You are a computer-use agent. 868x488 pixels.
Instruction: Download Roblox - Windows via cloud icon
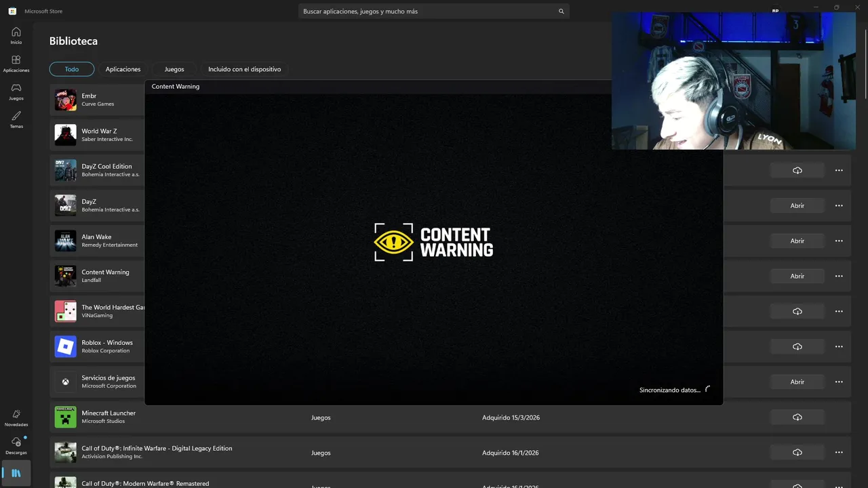point(797,346)
